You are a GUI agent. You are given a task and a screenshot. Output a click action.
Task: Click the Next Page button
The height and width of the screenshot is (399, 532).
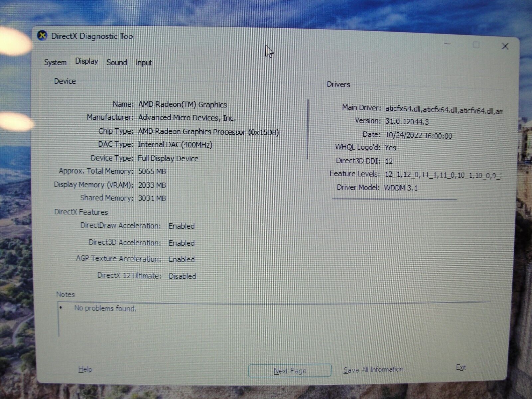290,371
